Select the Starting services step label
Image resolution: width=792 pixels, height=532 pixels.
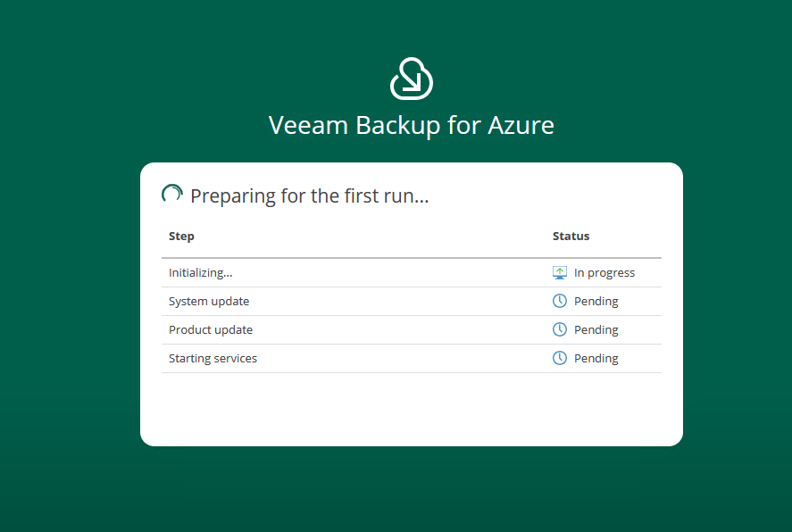tap(213, 359)
